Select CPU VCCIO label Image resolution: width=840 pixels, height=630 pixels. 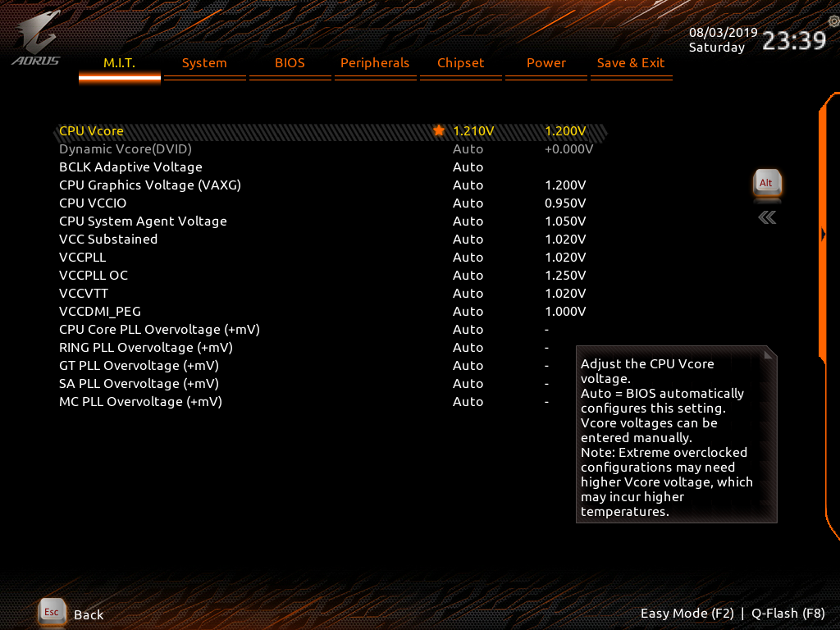click(x=93, y=203)
